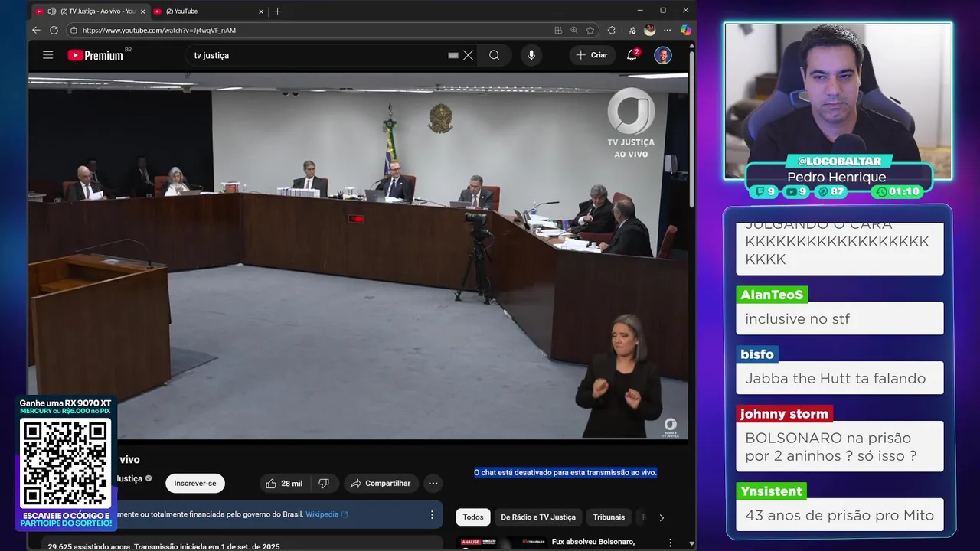Open more actions three-dot menu beside Compartilhar
This screenshot has width=980, height=551.
[433, 484]
